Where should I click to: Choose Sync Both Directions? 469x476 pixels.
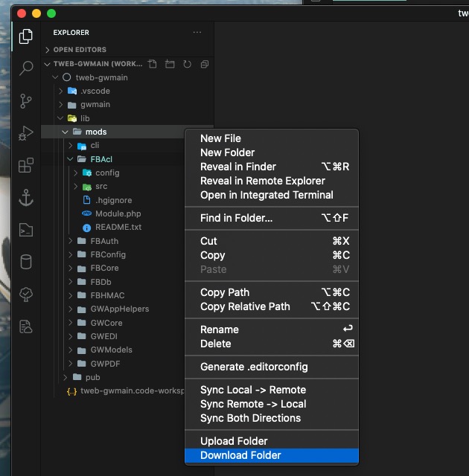pos(272,418)
